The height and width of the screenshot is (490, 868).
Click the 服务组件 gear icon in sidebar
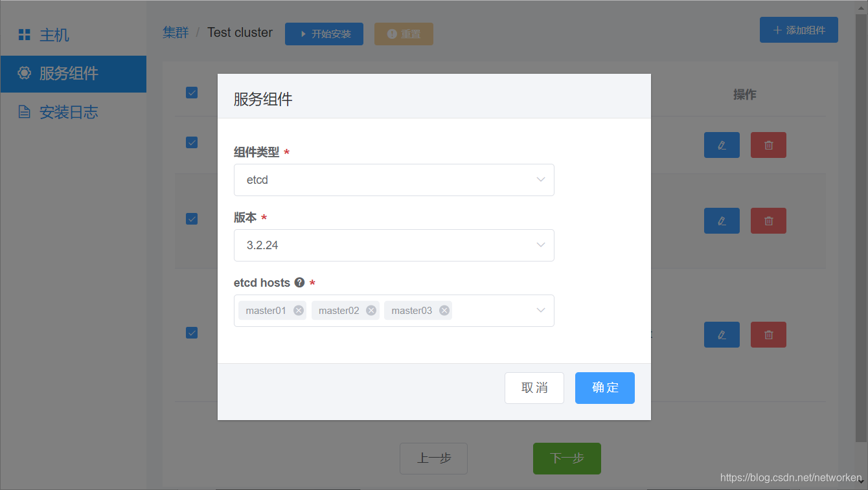click(24, 73)
